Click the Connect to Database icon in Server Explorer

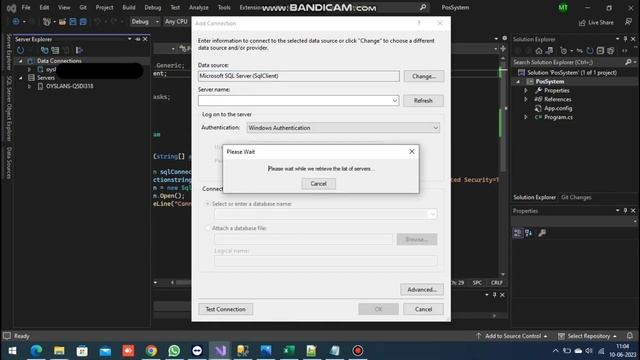(x=44, y=50)
